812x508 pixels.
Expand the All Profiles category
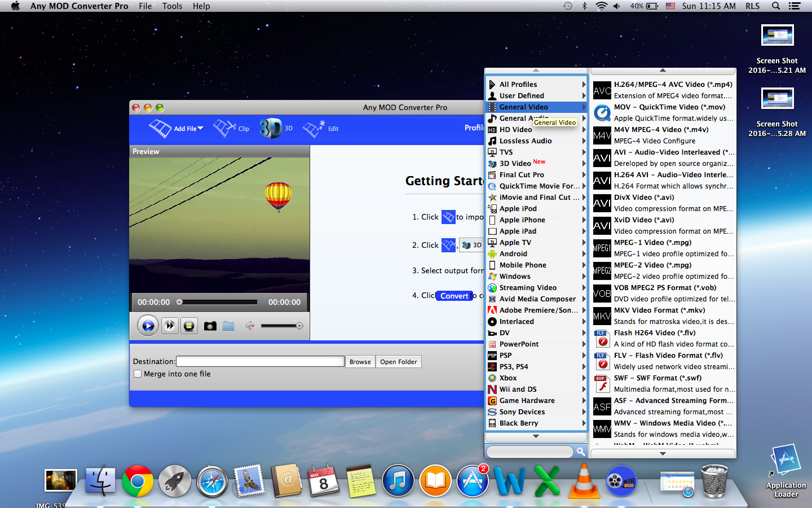coord(537,84)
